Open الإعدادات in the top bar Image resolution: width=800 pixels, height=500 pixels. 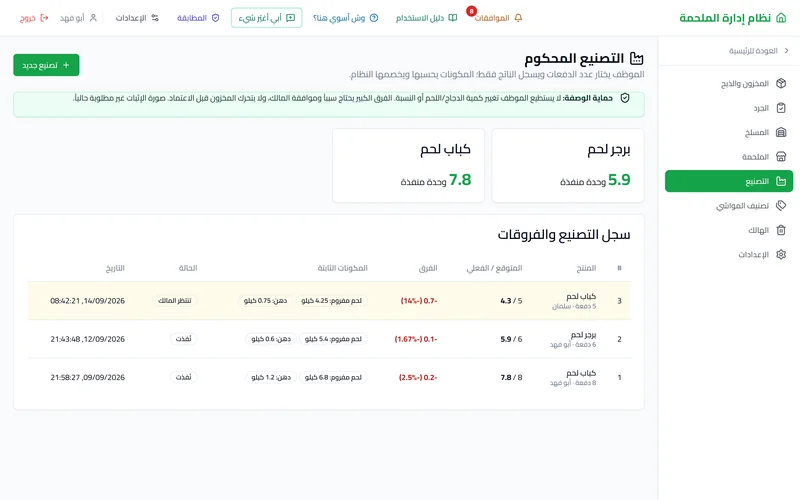pos(131,18)
